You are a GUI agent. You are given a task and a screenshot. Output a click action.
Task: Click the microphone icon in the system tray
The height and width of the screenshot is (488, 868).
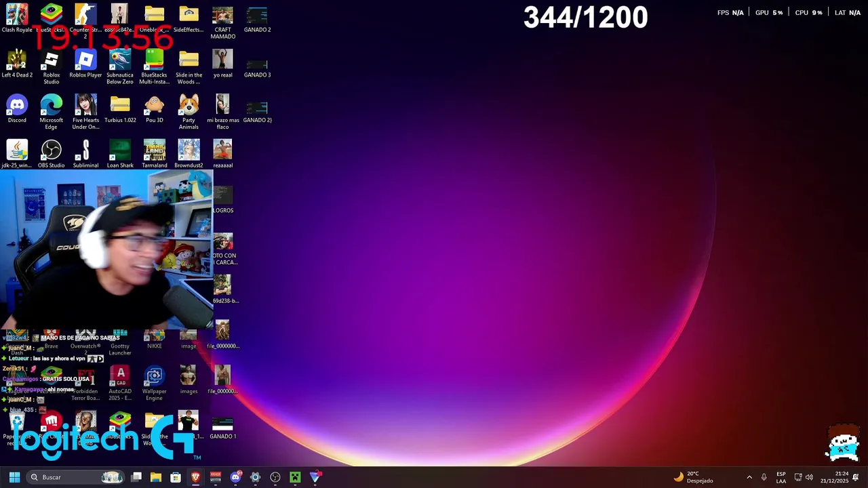click(764, 477)
